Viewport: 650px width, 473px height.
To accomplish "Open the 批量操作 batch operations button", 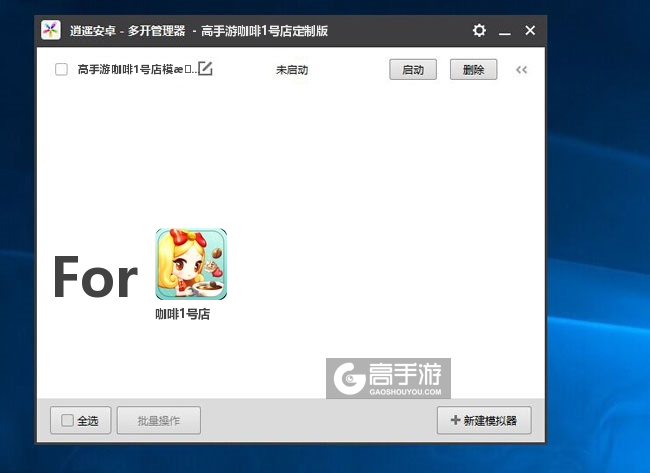I will [x=159, y=420].
